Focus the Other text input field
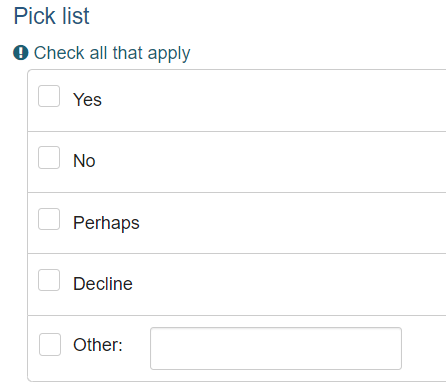446x392 pixels. coord(276,348)
